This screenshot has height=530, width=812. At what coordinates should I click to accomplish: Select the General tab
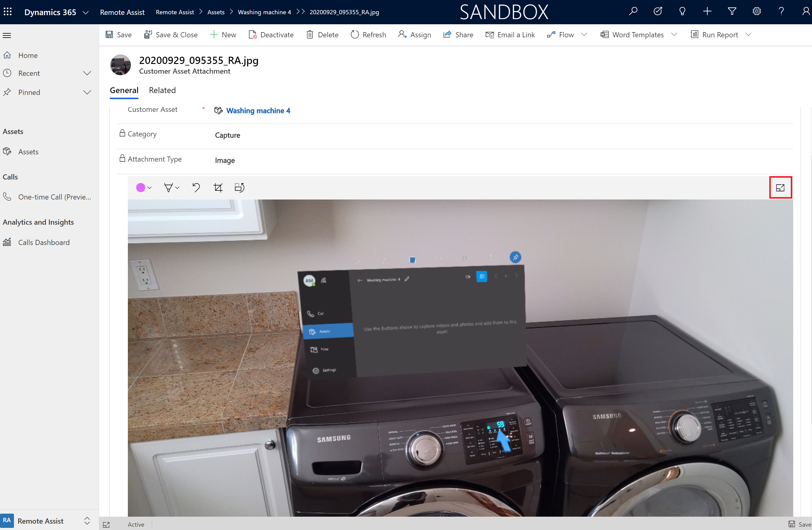124,90
